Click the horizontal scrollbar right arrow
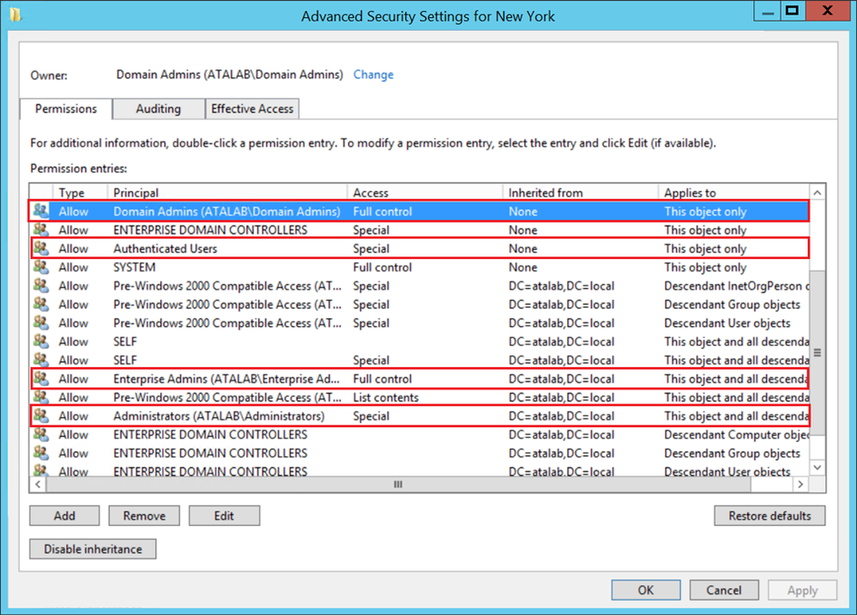The height and width of the screenshot is (616, 857). point(800,484)
